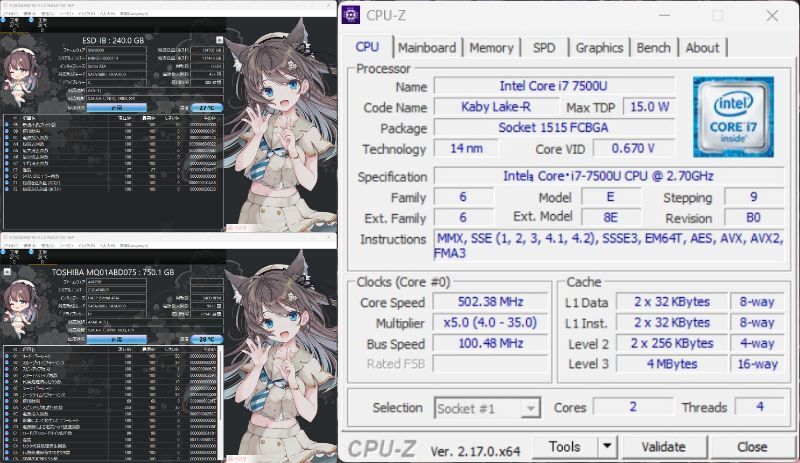Open the Socket #1 selection combo box
Viewport: 800px width, 463px height.
pos(487,408)
